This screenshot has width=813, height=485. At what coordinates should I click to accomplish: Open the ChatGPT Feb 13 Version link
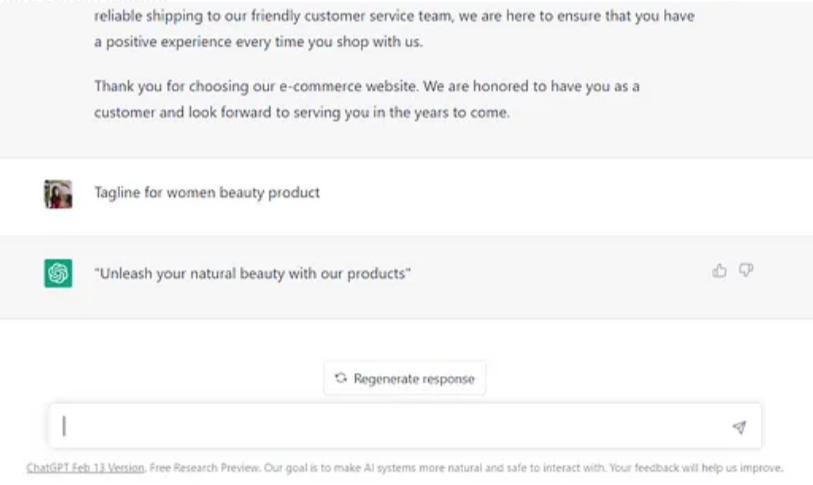coord(86,467)
